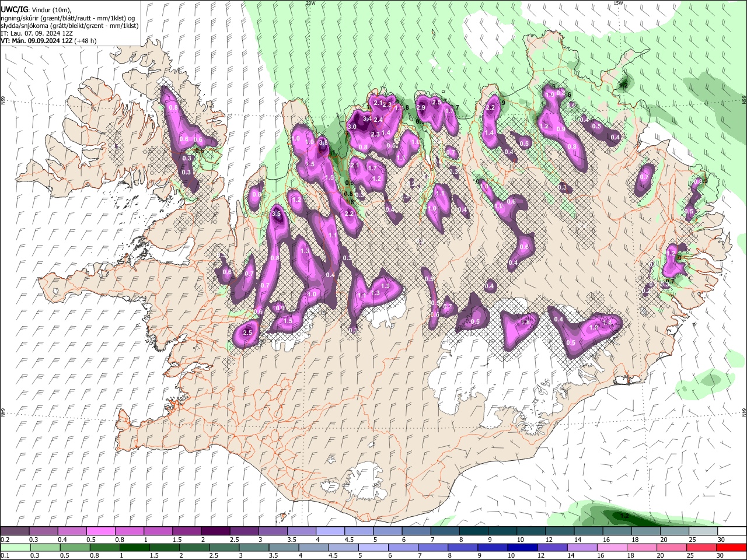The height and width of the screenshot is (560, 747).
Task: Click the bright pink snow-scale swatch above 0.5
Action: (x=100, y=531)
